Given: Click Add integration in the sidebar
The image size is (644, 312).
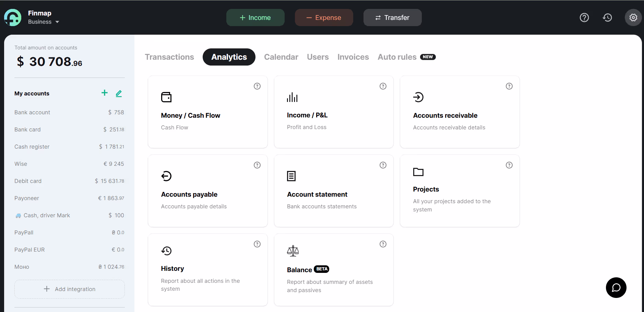Looking at the screenshot, I should [69, 289].
